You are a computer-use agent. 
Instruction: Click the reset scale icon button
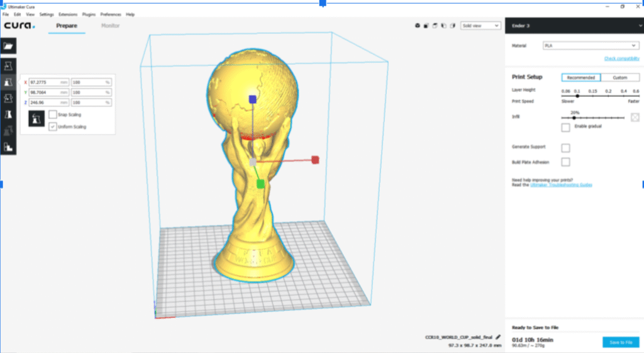click(x=36, y=119)
